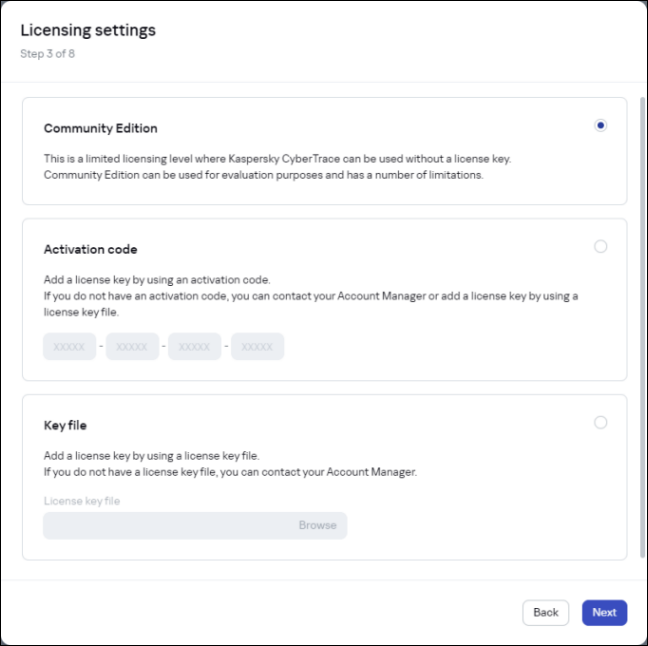Proceed with the Next button
Viewport: 648px width, 646px height.
coord(604,613)
